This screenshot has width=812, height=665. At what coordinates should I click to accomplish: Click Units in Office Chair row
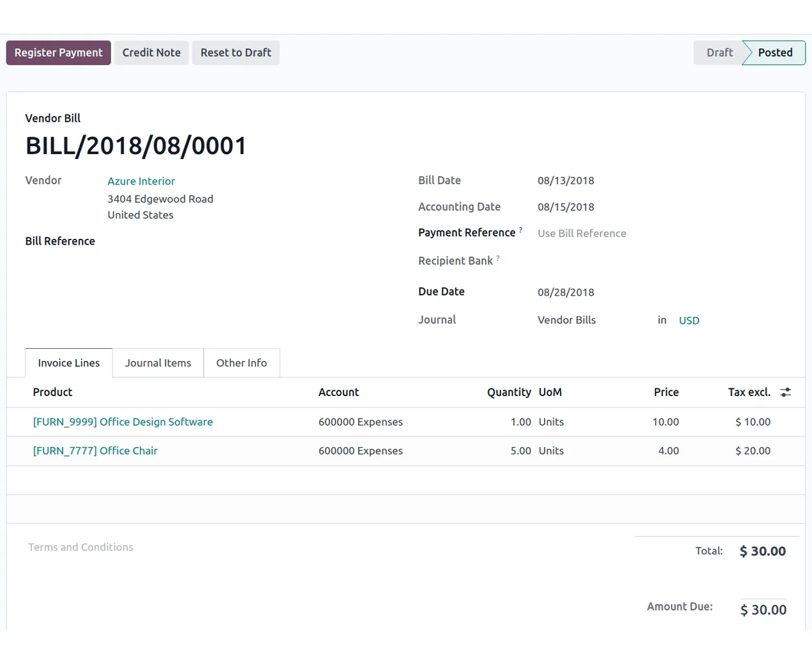click(551, 450)
